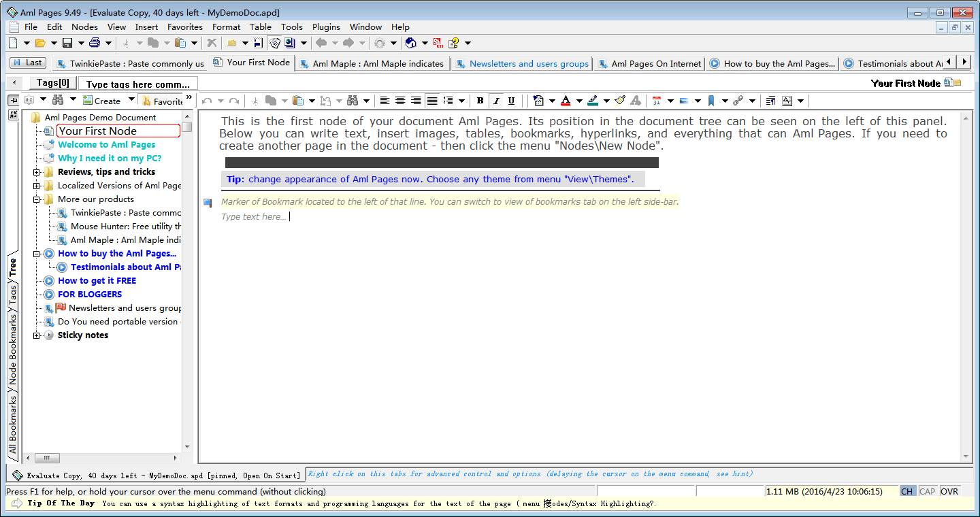Click the gear settings icon in main toolbar
The height and width of the screenshot is (517, 980).
(380, 43)
